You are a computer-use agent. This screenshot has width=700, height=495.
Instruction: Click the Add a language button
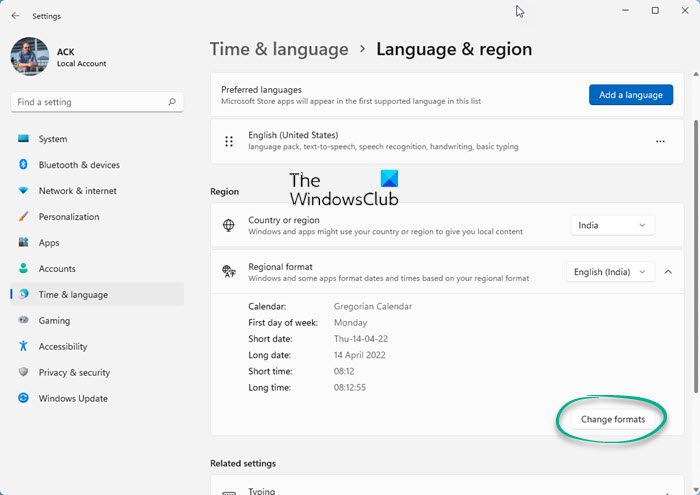click(x=630, y=95)
